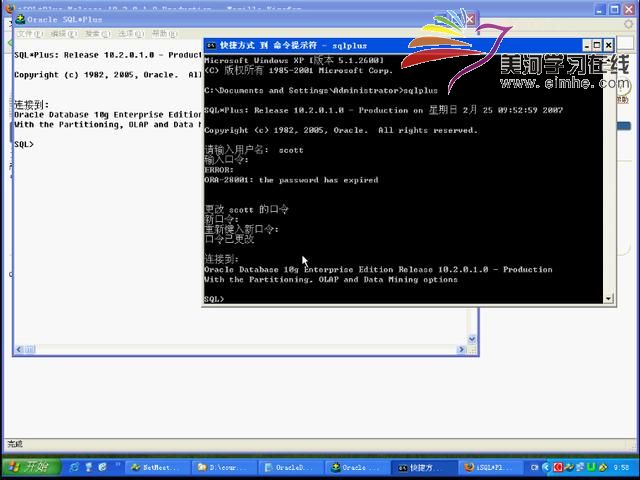Click the ORA-28001 password expired error line

click(x=291, y=180)
